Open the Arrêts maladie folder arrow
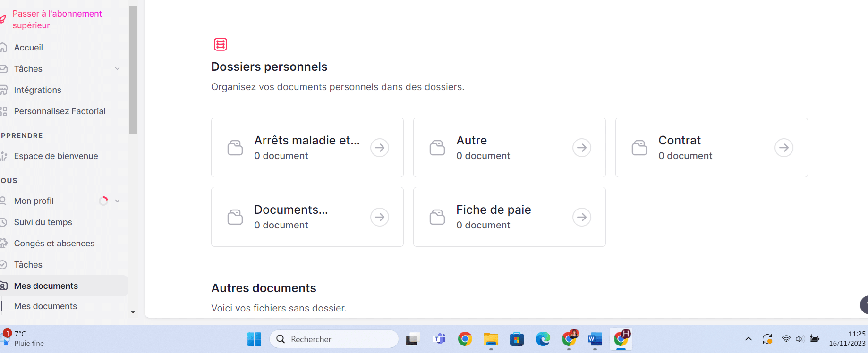 (380, 148)
